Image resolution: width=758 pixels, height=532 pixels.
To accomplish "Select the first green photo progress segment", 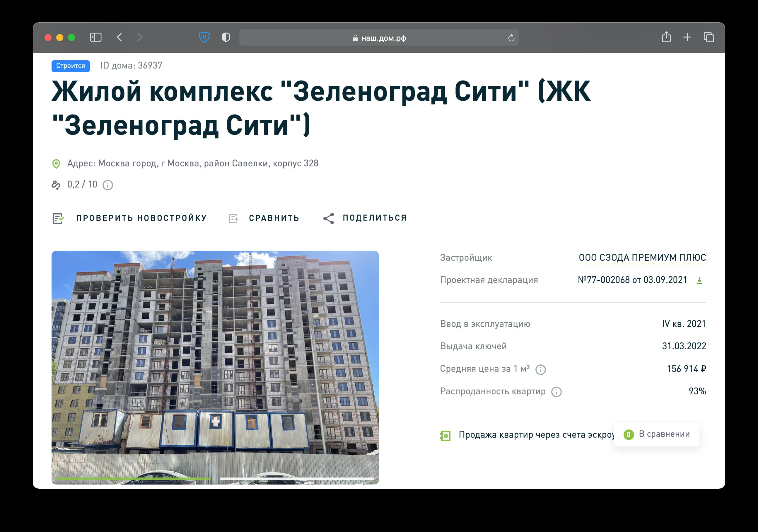I will coord(133,478).
